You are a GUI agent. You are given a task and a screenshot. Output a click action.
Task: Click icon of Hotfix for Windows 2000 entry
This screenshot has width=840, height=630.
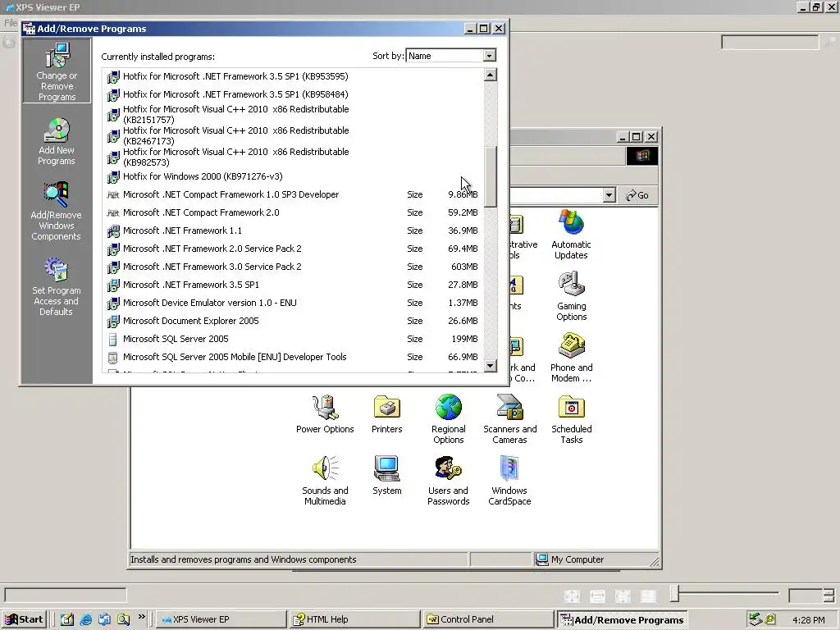[113, 177]
